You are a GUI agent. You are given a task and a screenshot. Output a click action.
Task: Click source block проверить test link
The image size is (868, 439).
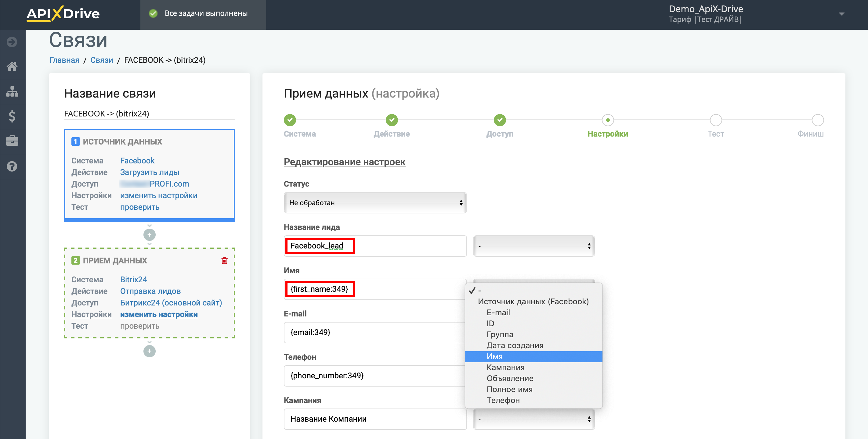coord(140,207)
